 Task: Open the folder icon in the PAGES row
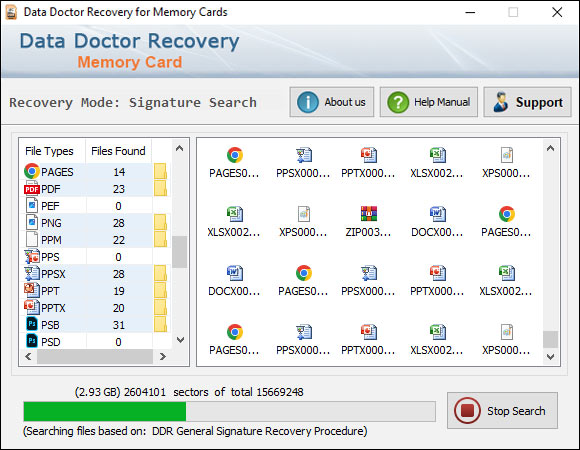click(160, 172)
